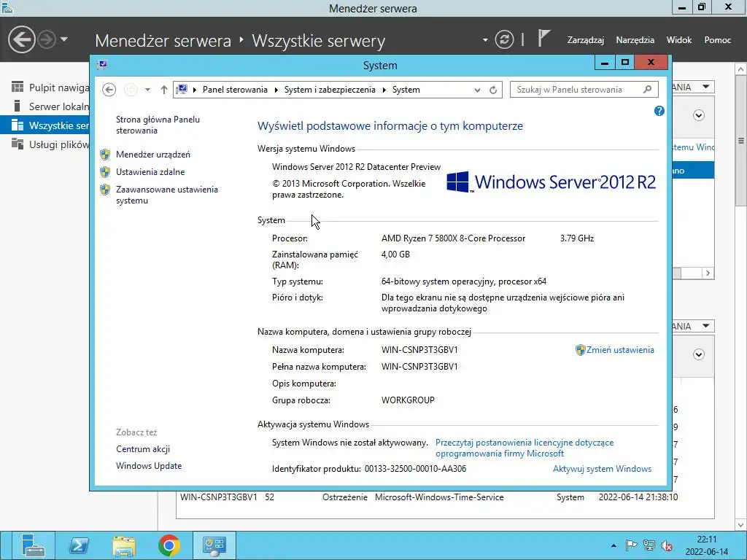Image resolution: width=747 pixels, height=560 pixels.
Task: Open recent locations dropdown in System window
Action: click(x=147, y=90)
